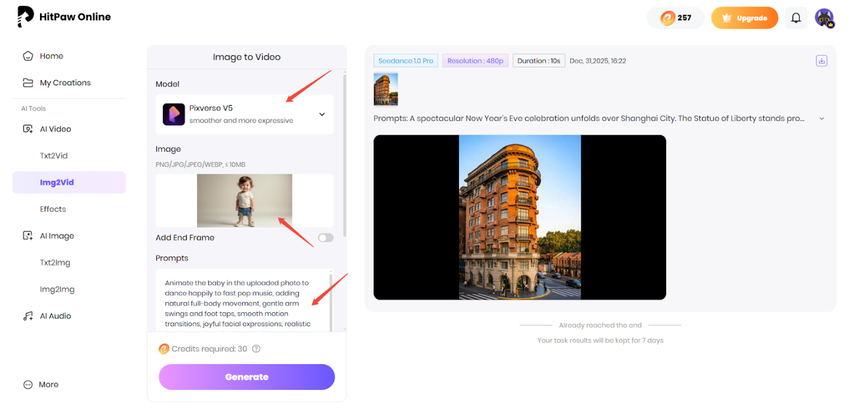Click the Home house icon
This screenshot has width=854, height=409.
click(28, 56)
